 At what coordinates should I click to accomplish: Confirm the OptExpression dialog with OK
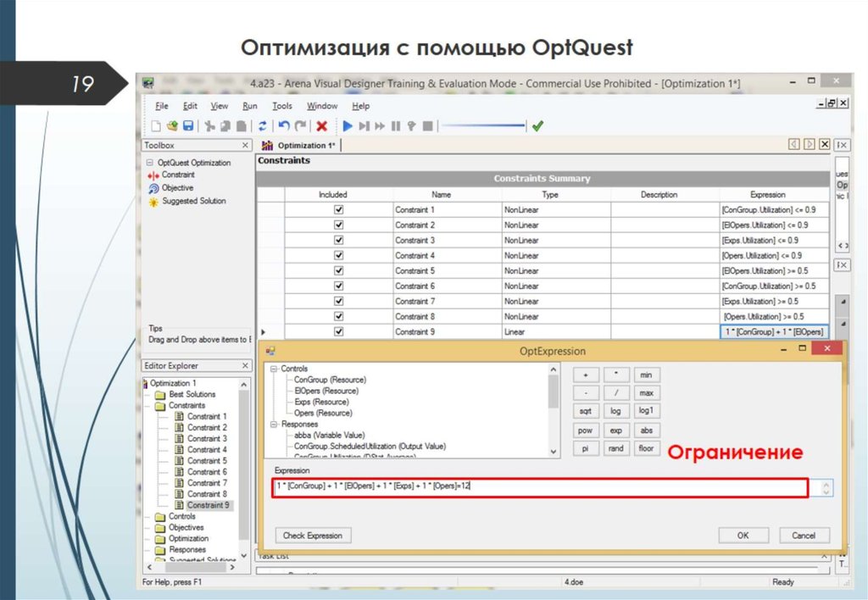coord(743,535)
